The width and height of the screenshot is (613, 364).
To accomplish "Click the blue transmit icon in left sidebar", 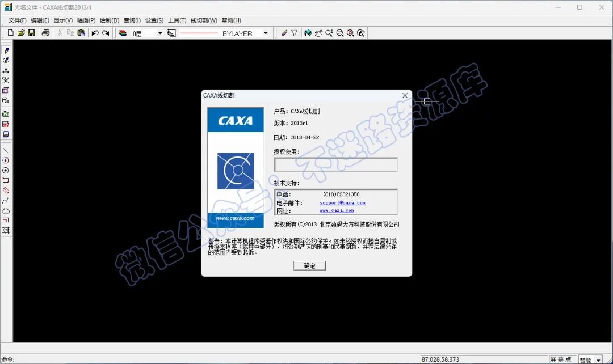I will pos(6,134).
